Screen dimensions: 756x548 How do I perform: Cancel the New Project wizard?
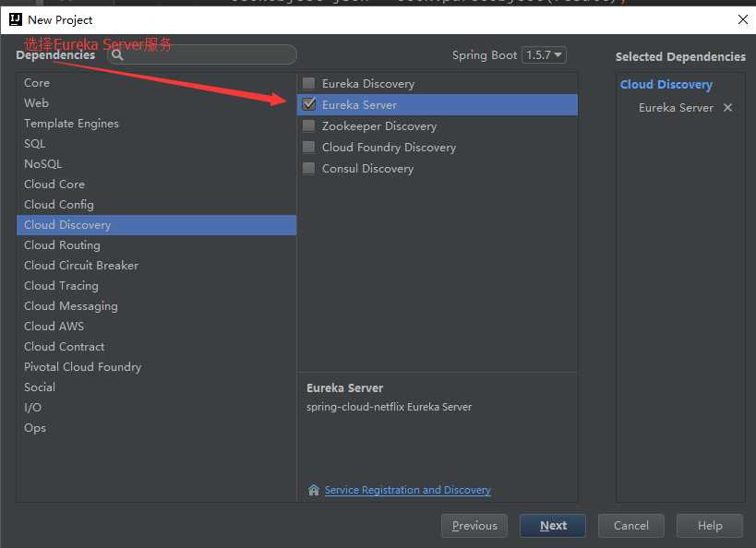point(631,525)
